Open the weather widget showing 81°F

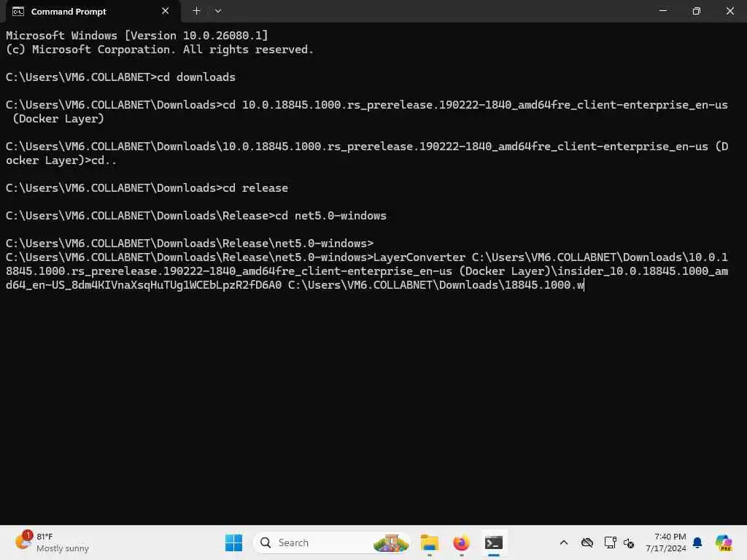coord(52,542)
